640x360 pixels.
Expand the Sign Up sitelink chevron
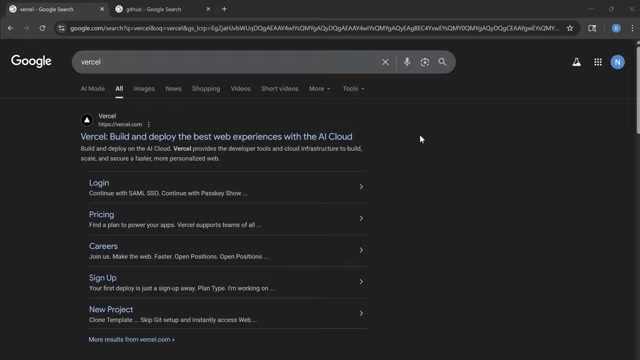pos(361,282)
